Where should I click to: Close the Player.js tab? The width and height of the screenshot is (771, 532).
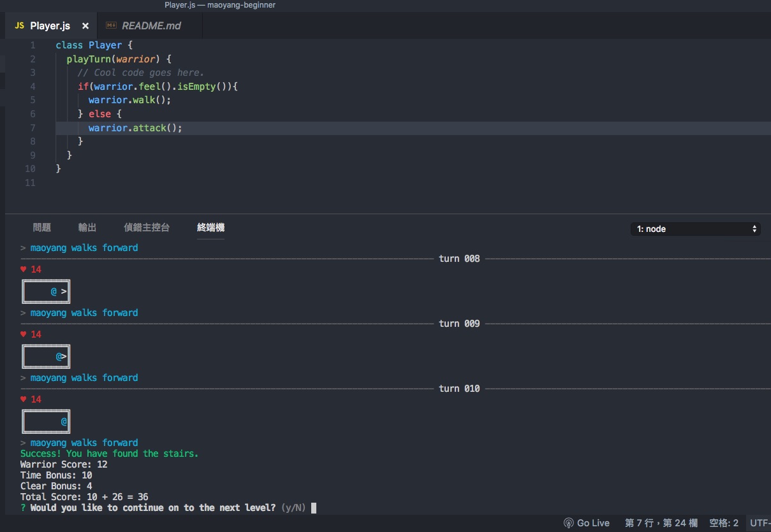click(x=85, y=26)
